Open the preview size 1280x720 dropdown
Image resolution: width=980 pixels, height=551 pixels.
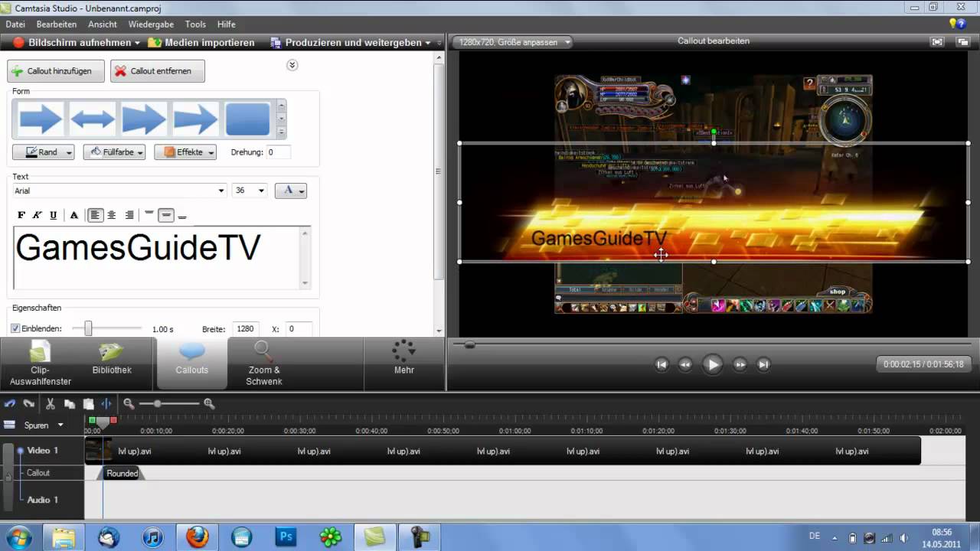[513, 42]
